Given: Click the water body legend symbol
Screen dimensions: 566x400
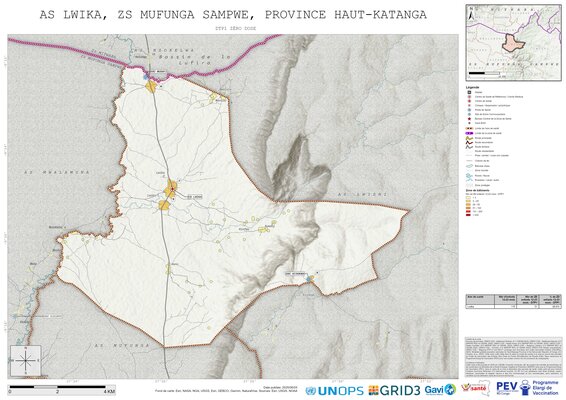Looking at the screenshot, I should 469,166.
